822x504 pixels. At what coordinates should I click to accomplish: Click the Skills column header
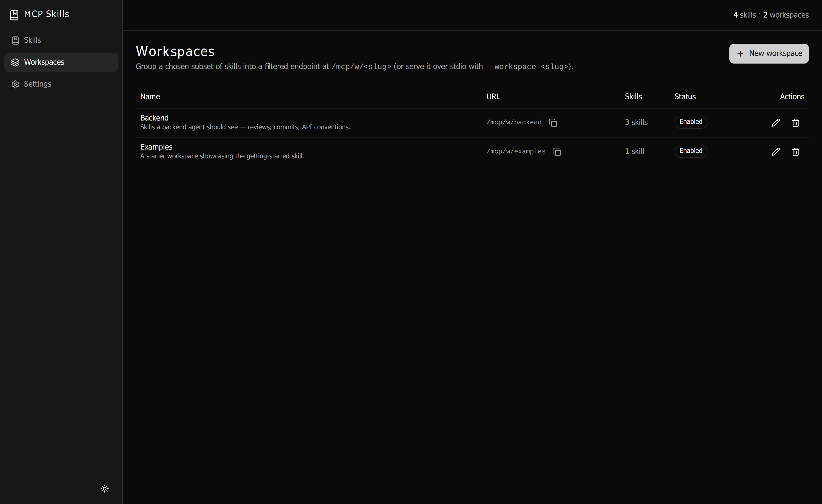coord(633,97)
